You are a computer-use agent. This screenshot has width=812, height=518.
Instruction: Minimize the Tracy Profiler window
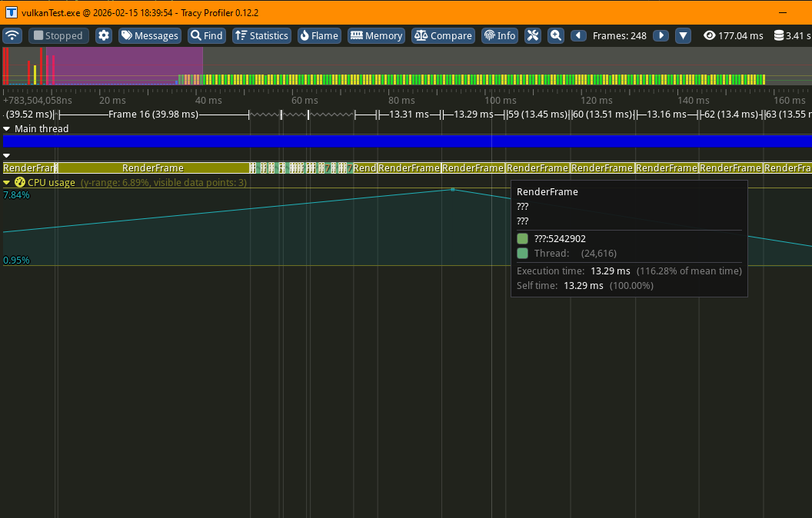783,12
